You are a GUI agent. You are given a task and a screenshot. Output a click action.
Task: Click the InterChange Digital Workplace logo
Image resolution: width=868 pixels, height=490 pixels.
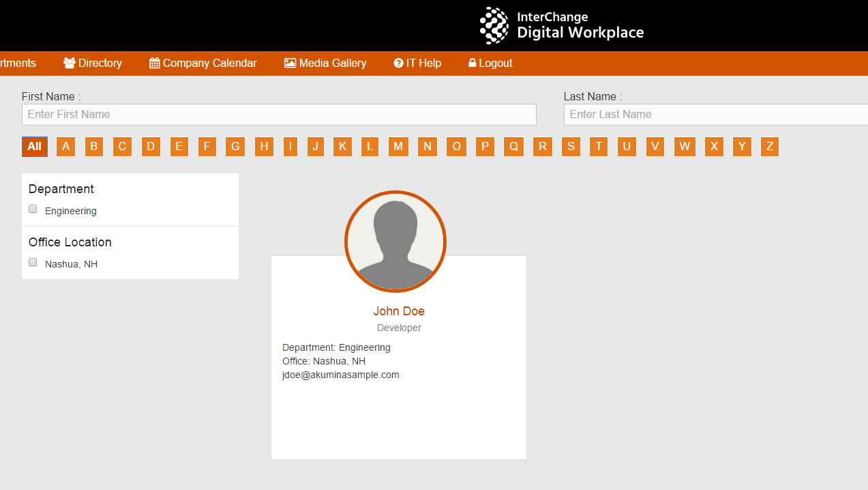pyautogui.click(x=562, y=25)
